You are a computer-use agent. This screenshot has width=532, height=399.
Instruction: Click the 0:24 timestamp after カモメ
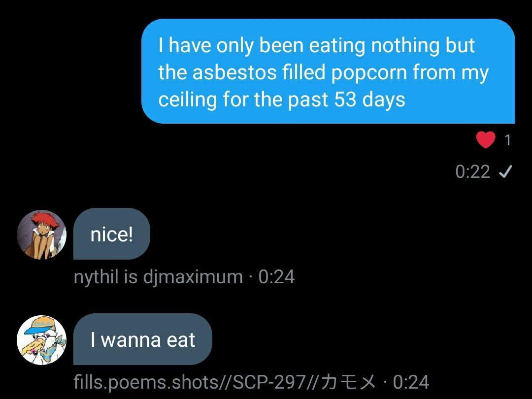click(x=411, y=382)
